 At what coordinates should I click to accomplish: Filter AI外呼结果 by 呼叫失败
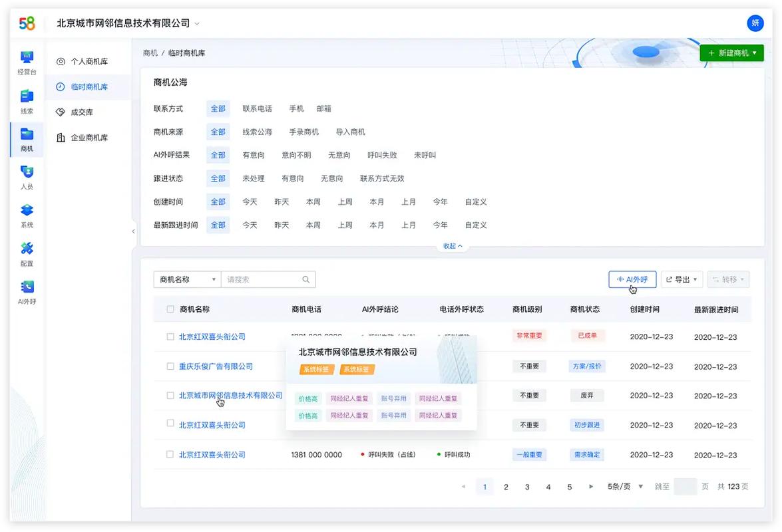point(382,156)
